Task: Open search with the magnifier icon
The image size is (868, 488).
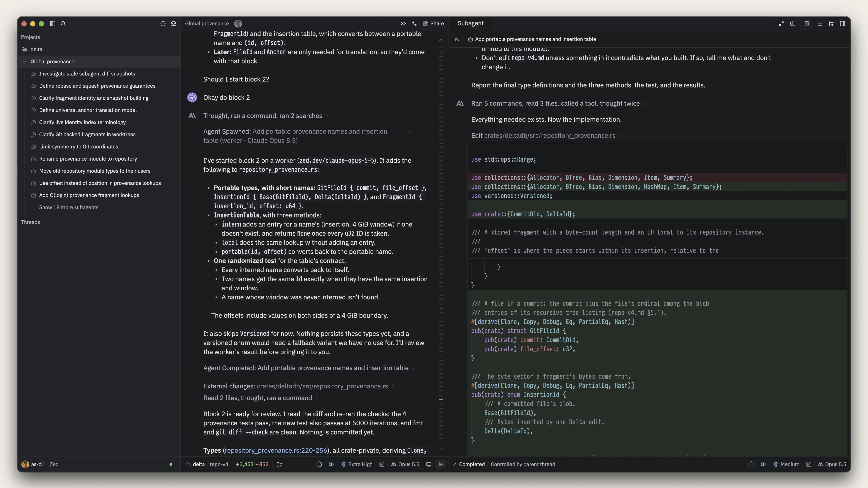Action: (x=63, y=24)
